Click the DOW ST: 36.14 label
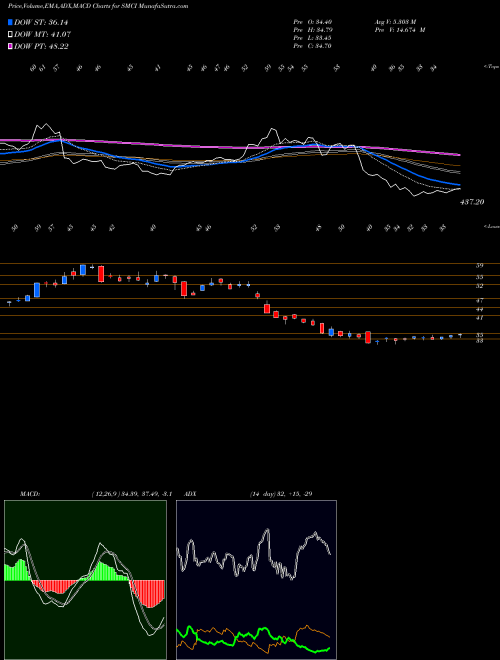 [41, 22]
